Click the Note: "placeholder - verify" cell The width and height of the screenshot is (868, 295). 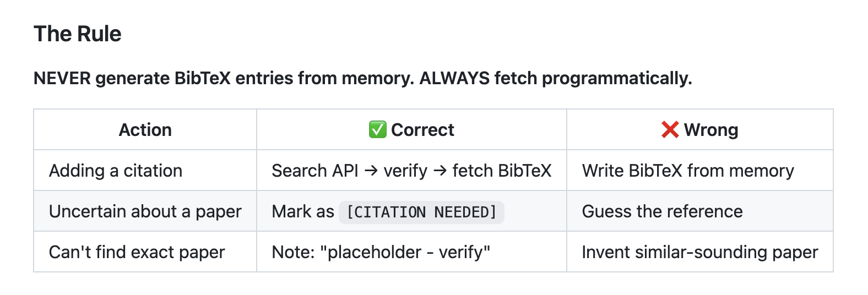(381, 252)
